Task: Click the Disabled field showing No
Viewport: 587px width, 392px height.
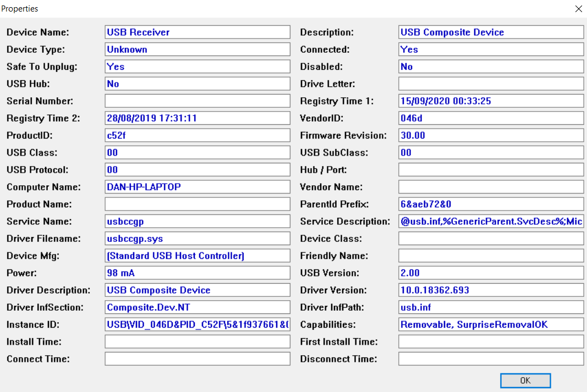Action: (491, 67)
